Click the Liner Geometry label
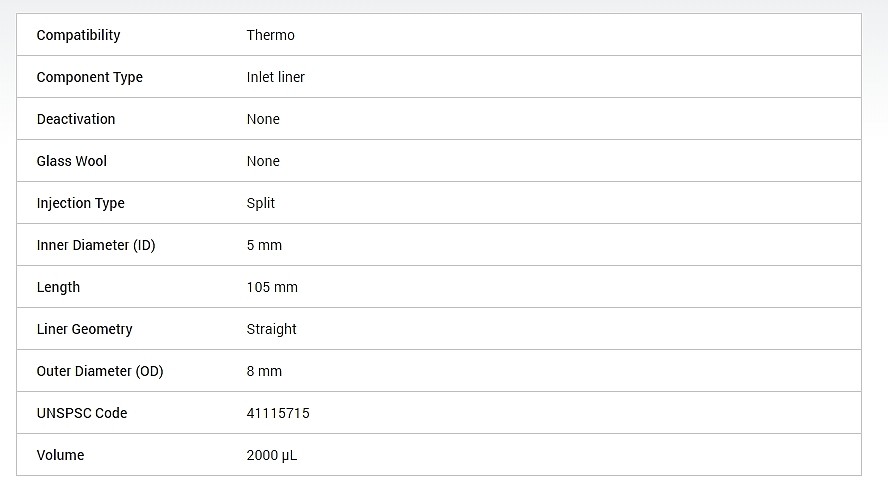The image size is (888, 499). tap(84, 329)
